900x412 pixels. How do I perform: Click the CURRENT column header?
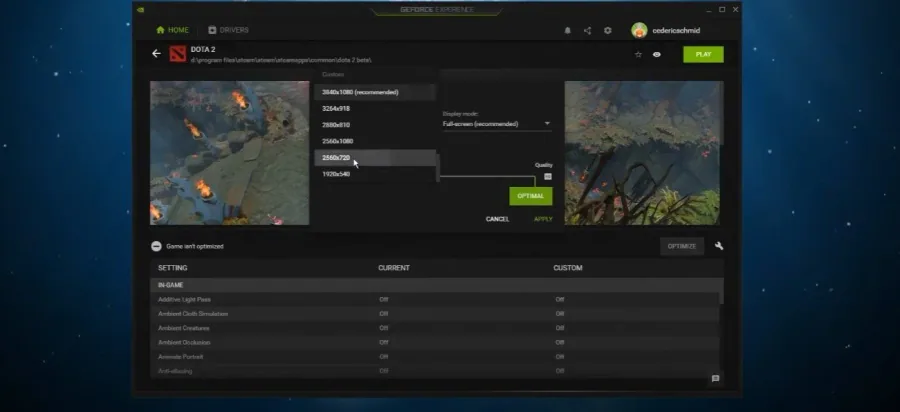[x=394, y=268]
